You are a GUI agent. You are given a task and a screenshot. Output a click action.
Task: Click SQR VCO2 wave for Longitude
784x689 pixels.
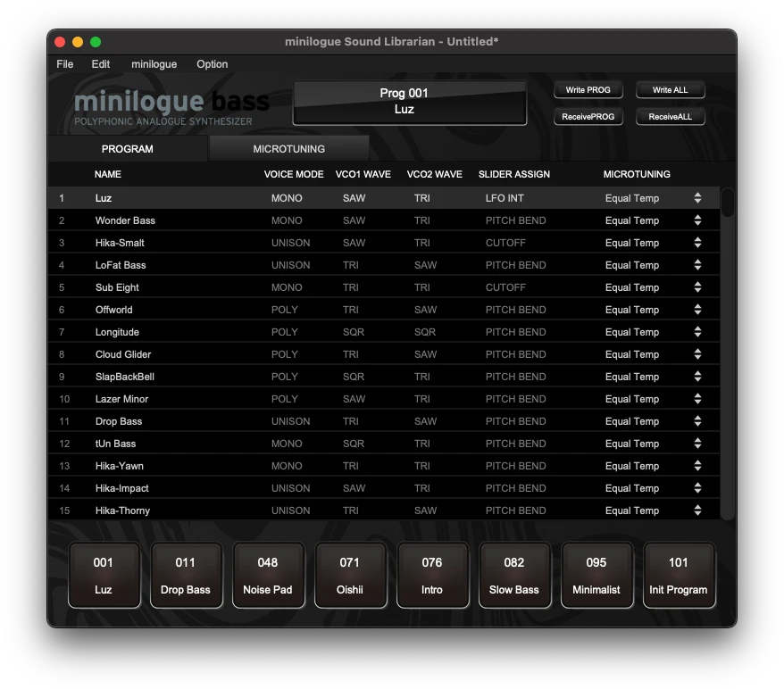424,332
